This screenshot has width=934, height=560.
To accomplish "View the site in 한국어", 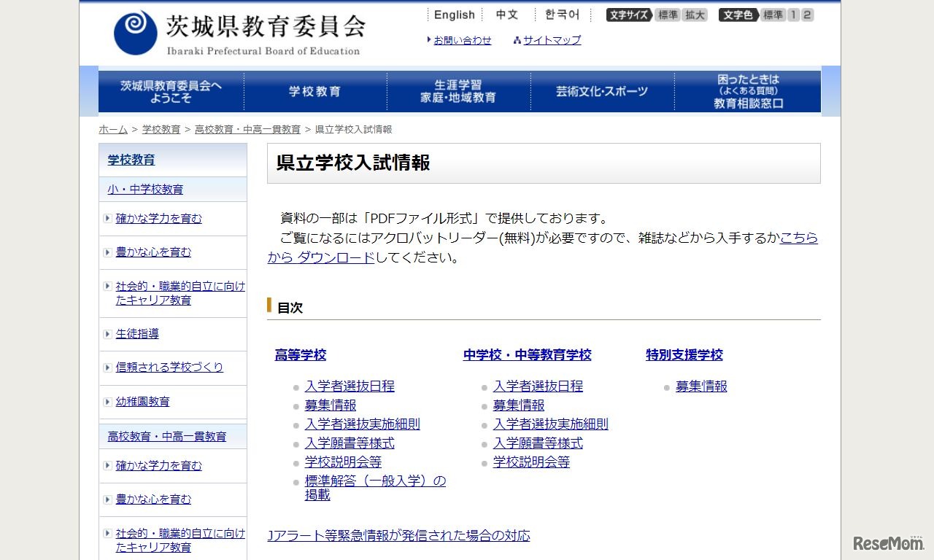I will 561,14.
